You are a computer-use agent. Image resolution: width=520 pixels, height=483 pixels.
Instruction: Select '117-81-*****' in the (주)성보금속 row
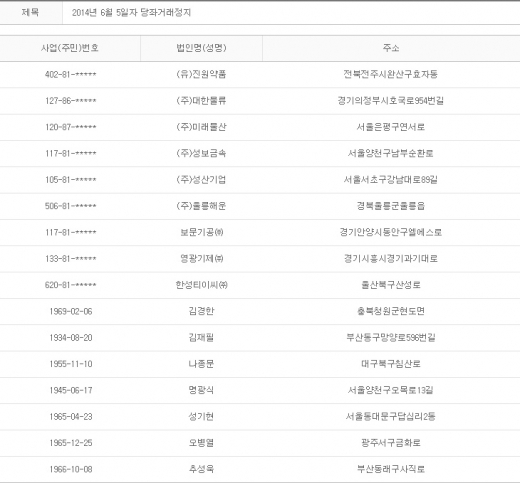71,153
